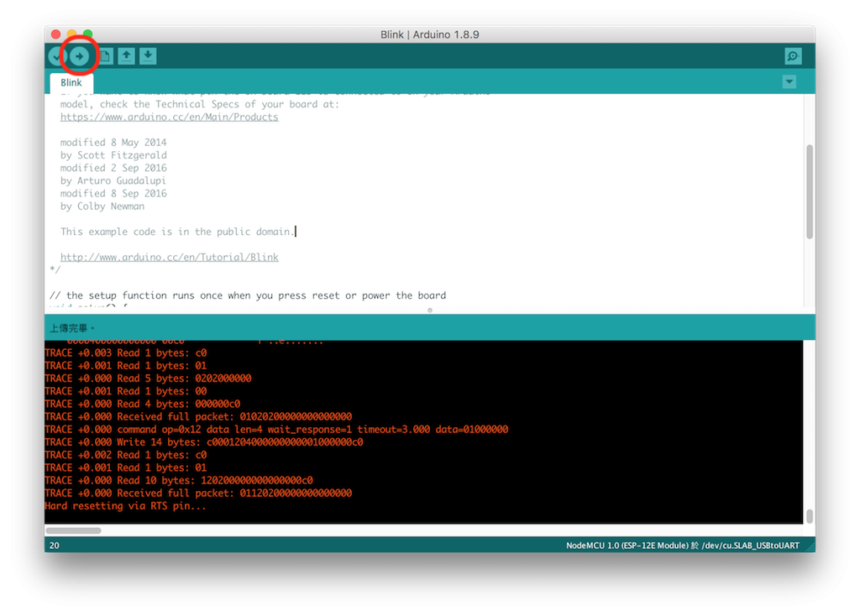
Task: Click the 'by Colby Newman' comment line
Action: [x=102, y=206]
